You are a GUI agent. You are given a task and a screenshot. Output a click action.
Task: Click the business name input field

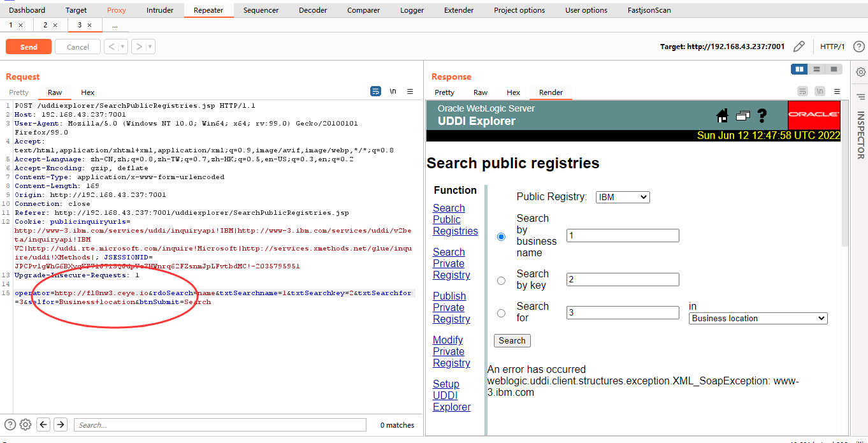(x=623, y=235)
